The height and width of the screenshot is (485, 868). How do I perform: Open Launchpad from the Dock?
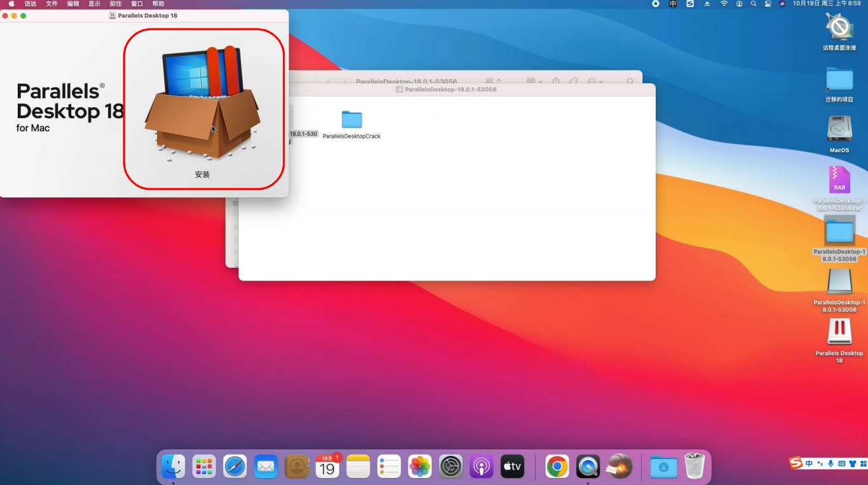[204, 467]
